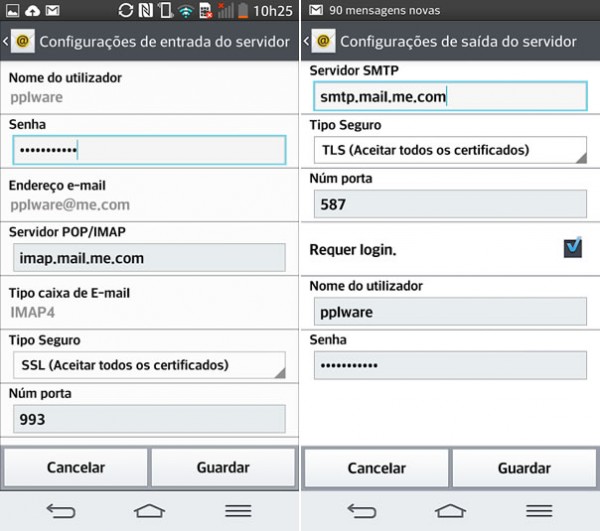Viewport: 600px width, 531px height.
Task: Tap mail envelope icon beside 90 mensagens novas
Action: pyautogui.click(x=316, y=10)
